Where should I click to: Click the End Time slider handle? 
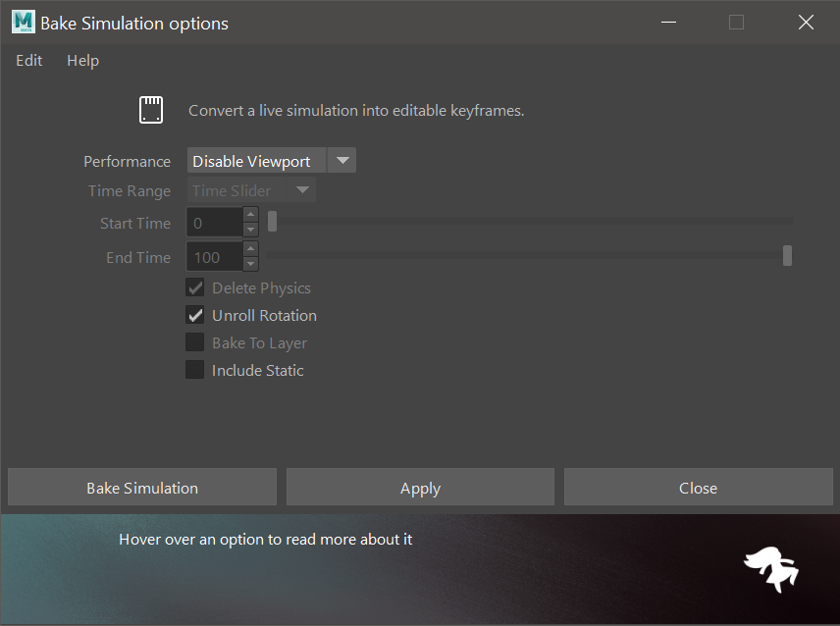click(787, 257)
